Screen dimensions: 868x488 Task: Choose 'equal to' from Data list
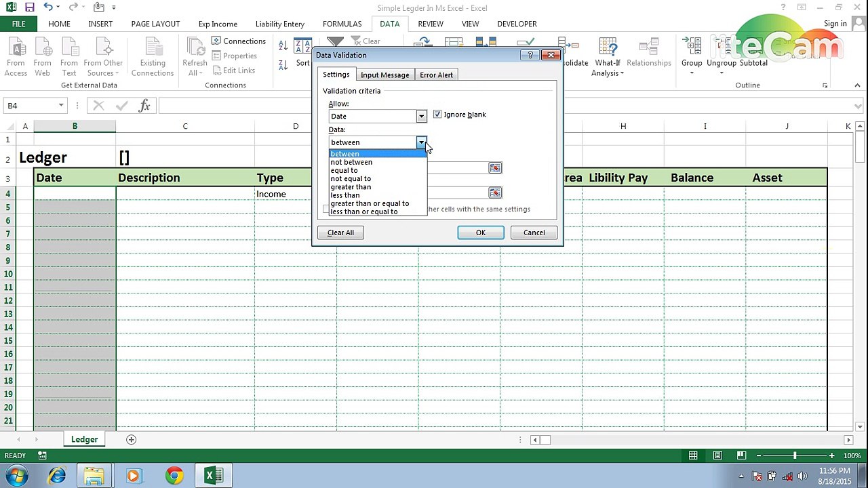tap(344, 170)
